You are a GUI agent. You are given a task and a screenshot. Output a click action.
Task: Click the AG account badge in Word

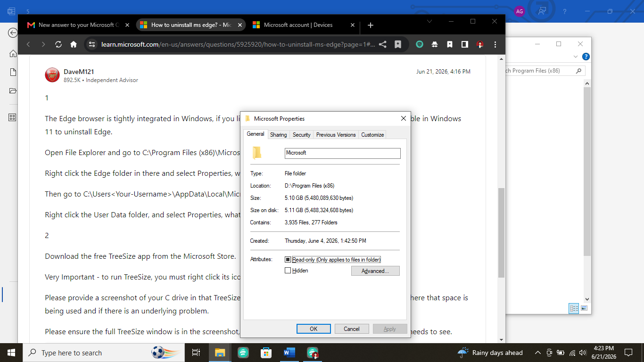click(x=520, y=11)
